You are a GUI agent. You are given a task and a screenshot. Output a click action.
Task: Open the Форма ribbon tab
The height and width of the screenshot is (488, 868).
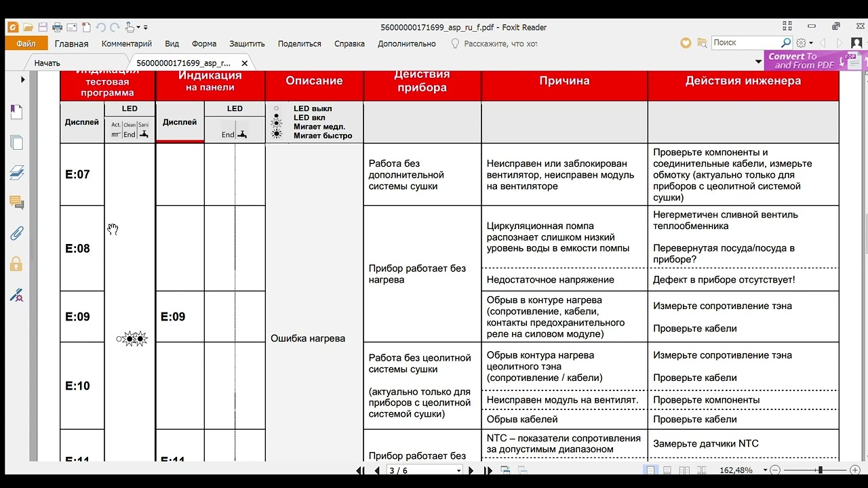tap(204, 43)
